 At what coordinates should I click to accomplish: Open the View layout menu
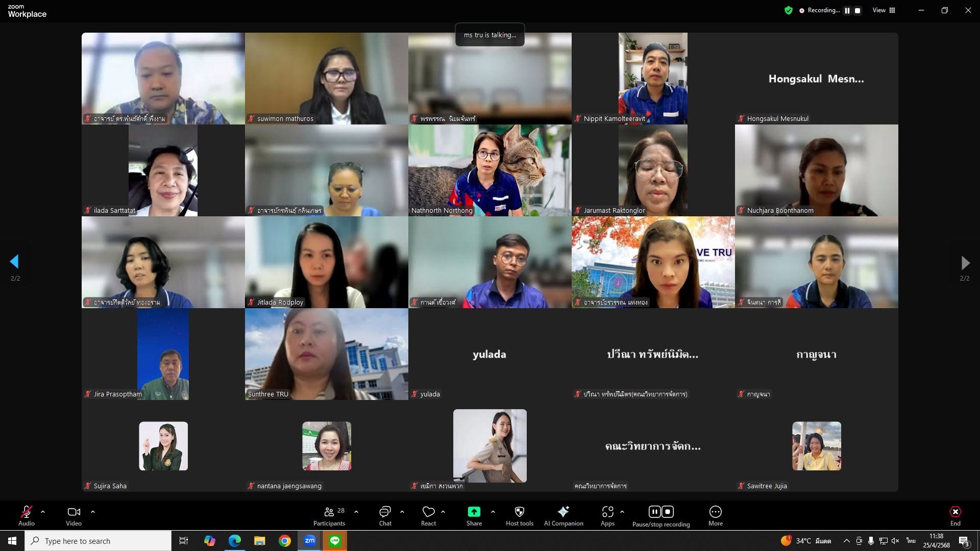pyautogui.click(x=884, y=10)
